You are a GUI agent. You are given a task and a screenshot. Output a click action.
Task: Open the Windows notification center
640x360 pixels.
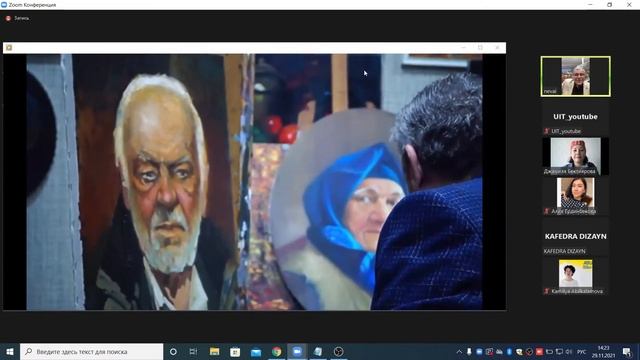627,351
